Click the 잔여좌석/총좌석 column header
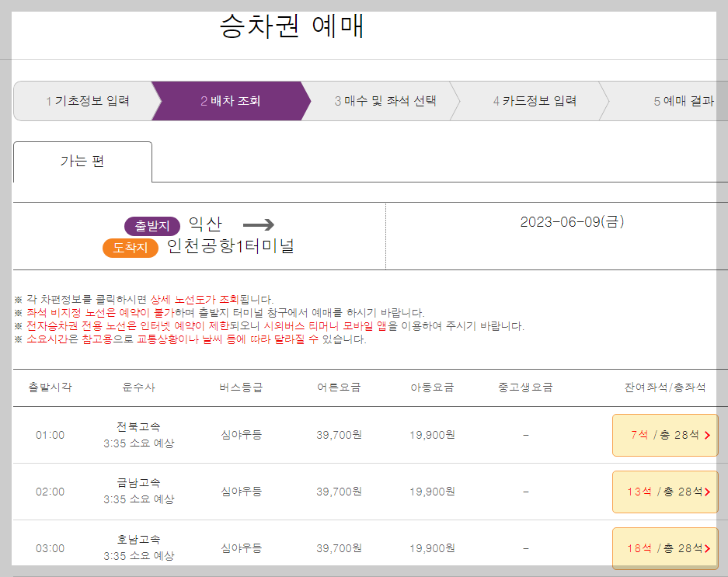The height and width of the screenshot is (577, 728). pyautogui.click(x=665, y=388)
